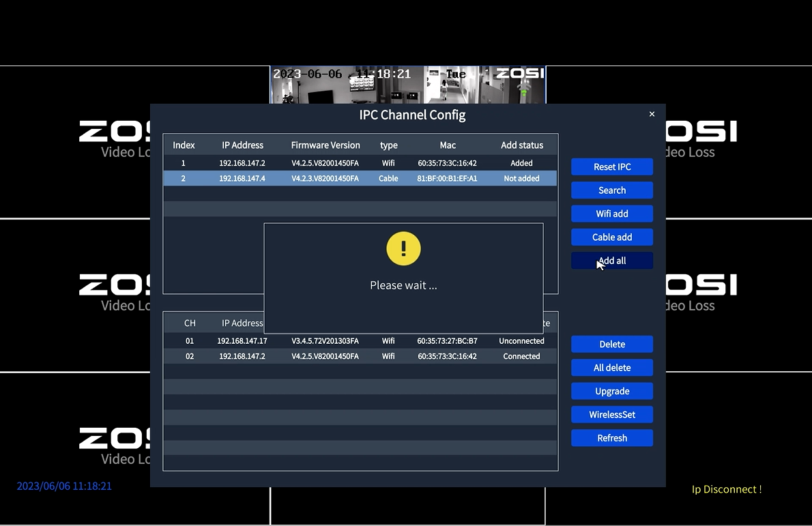Search for available IPC devices

611,190
